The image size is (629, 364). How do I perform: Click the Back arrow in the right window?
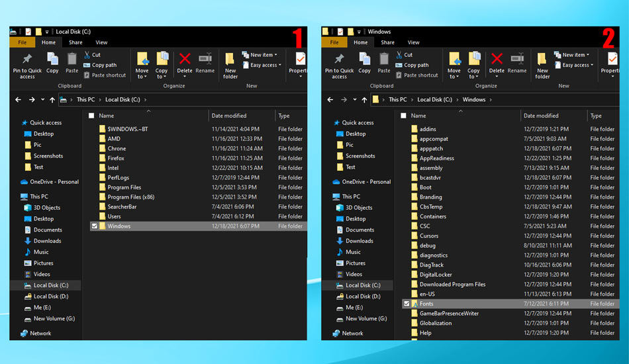click(x=330, y=100)
